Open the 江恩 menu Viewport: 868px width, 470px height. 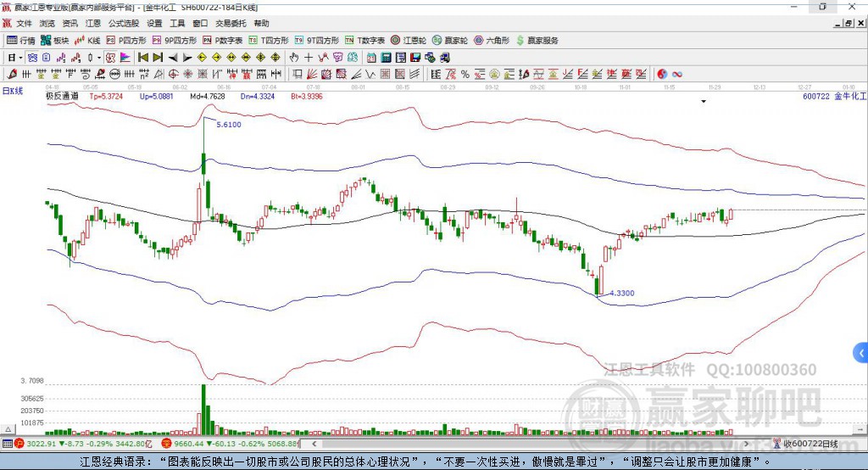93,23
